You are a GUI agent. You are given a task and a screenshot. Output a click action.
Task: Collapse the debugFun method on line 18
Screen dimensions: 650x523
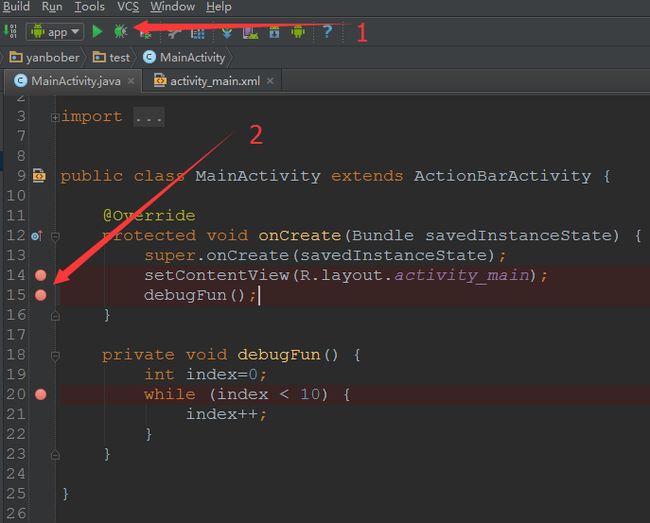(55, 356)
